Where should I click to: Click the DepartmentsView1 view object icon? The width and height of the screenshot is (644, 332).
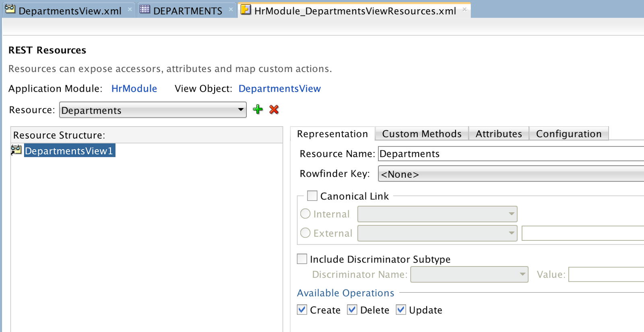click(16, 150)
